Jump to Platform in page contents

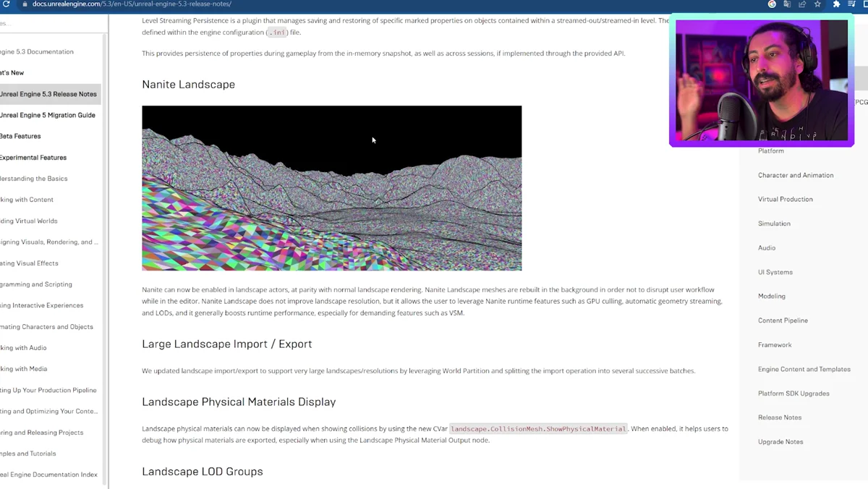coord(771,151)
